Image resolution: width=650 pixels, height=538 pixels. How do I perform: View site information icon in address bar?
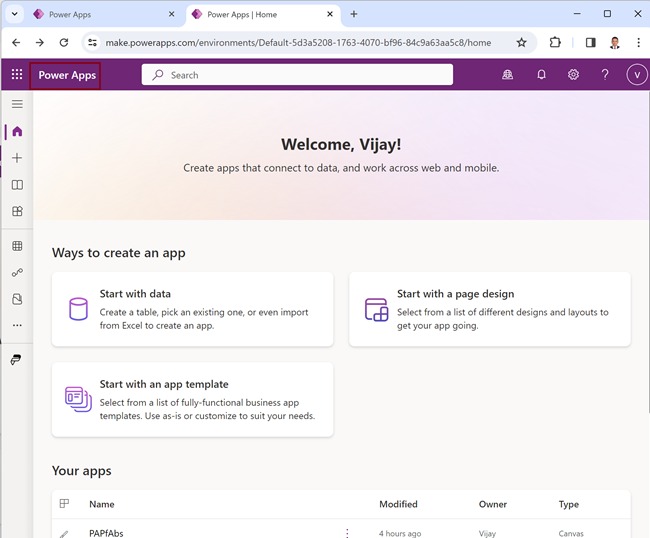[92, 42]
